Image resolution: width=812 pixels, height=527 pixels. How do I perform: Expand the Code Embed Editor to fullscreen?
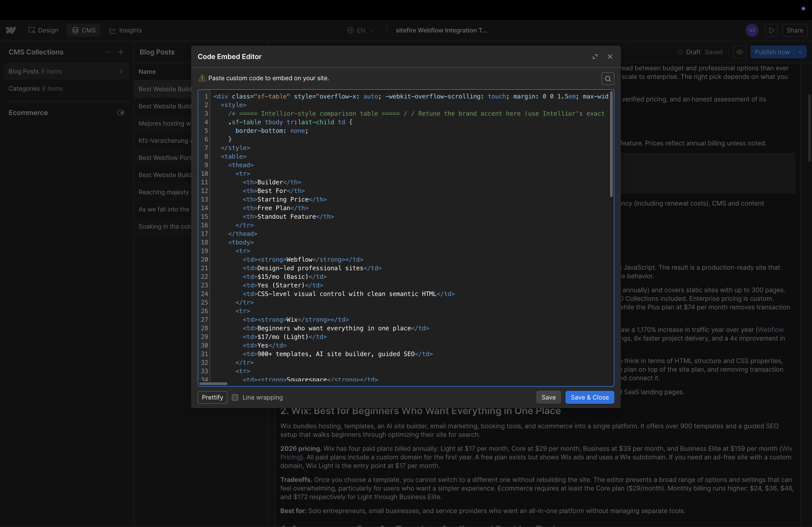[595, 57]
